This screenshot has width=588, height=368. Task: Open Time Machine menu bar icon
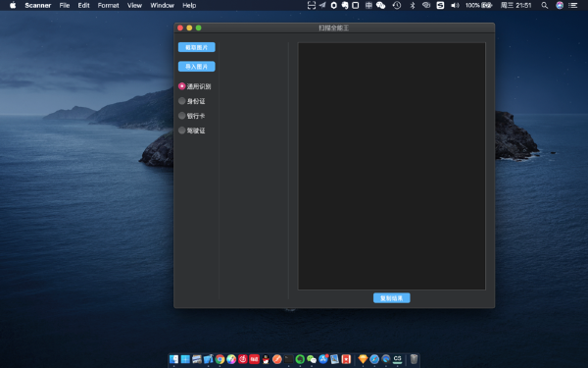397,5
